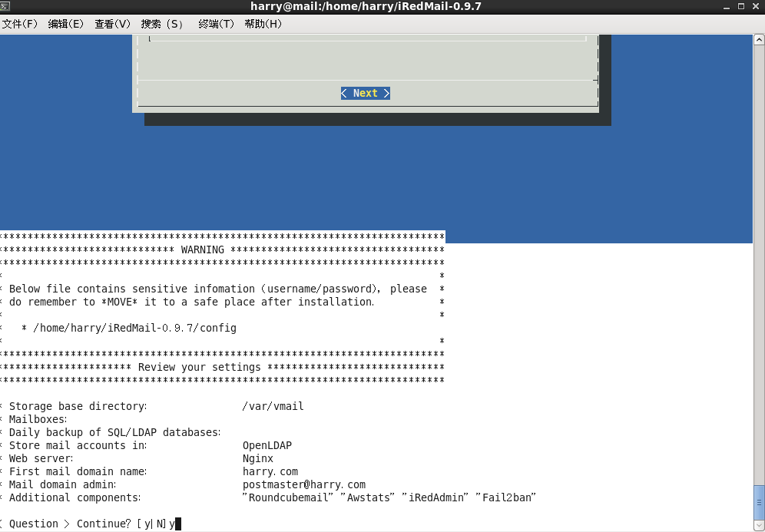Open the 文件(F) menu
This screenshot has height=532, width=765.
click(20, 24)
